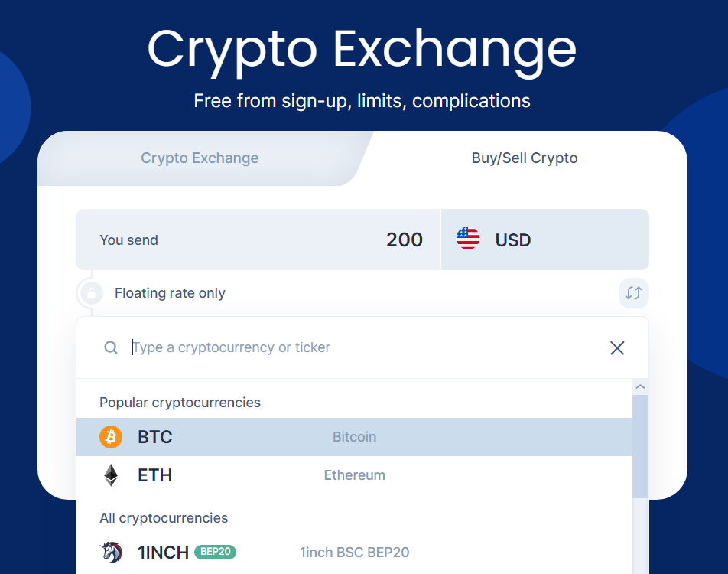Click the search magnifier icon
This screenshot has height=574, width=728.
click(111, 347)
